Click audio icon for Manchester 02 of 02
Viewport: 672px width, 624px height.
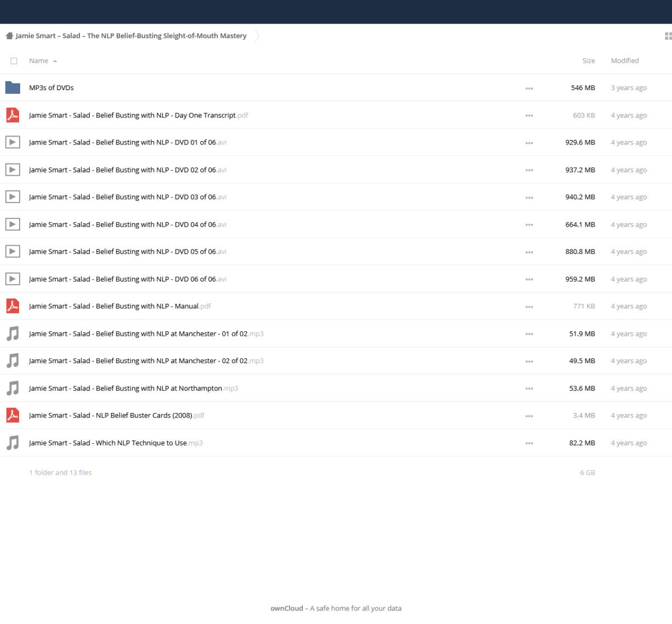pos(13,361)
